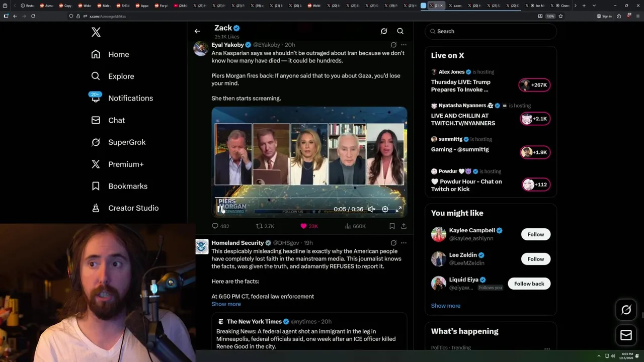
Task: Open Premium+ in the sidebar
Action: (117, 164)
